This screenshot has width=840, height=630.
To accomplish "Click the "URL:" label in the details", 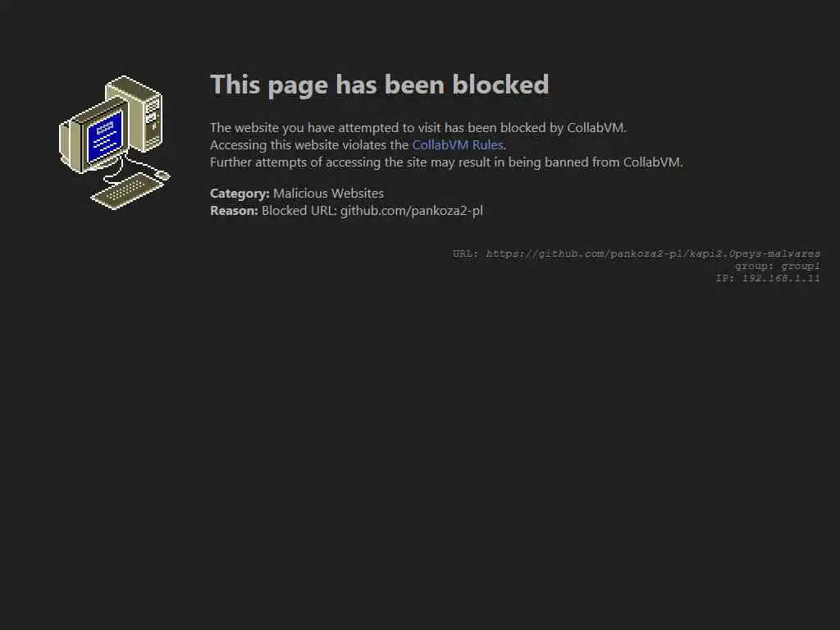I will coord(466,253).
